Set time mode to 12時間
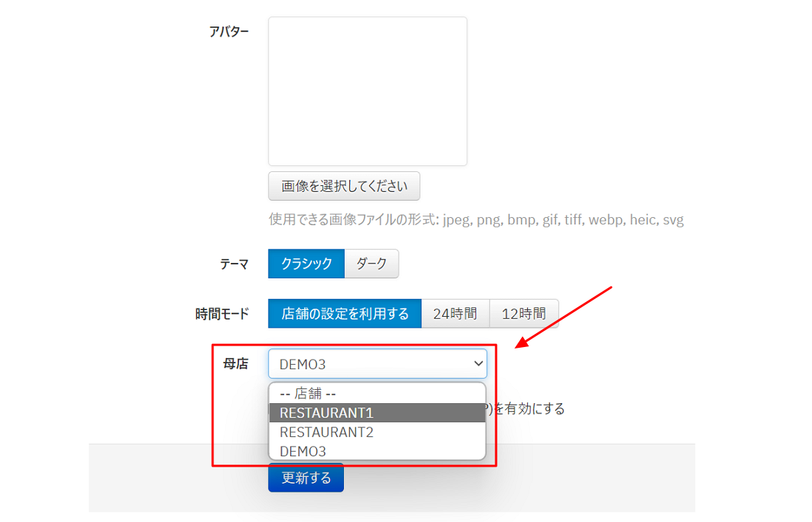 (523, 313)
